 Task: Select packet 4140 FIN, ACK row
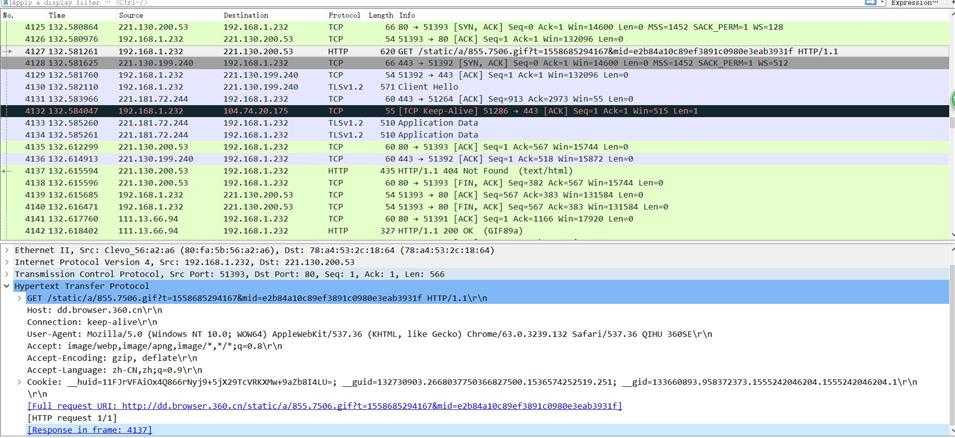click(475, 207)
